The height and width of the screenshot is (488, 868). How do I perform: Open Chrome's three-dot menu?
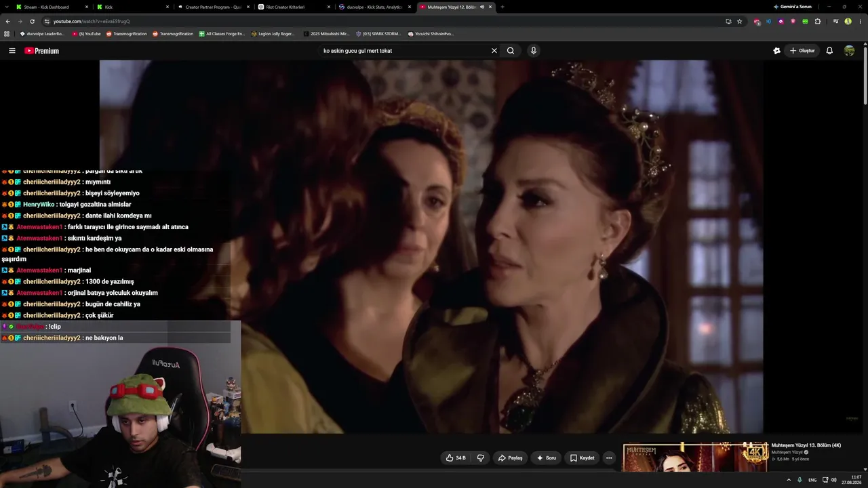point(861,21)
